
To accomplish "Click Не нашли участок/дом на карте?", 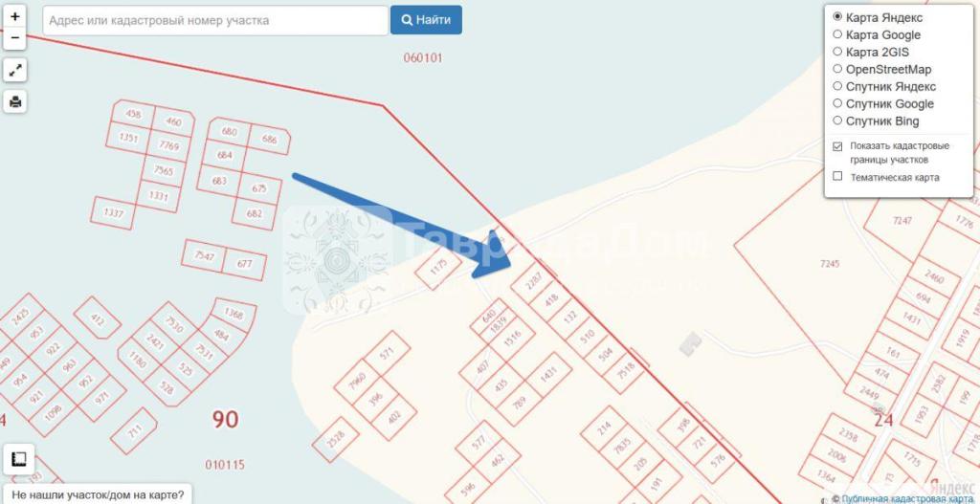I will click(98, 495).
